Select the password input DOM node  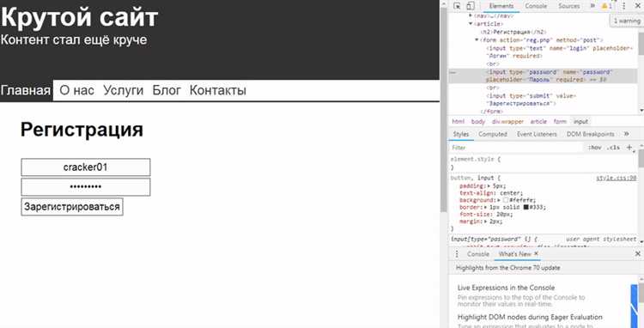pyautogui.click(x=550, y=76)
